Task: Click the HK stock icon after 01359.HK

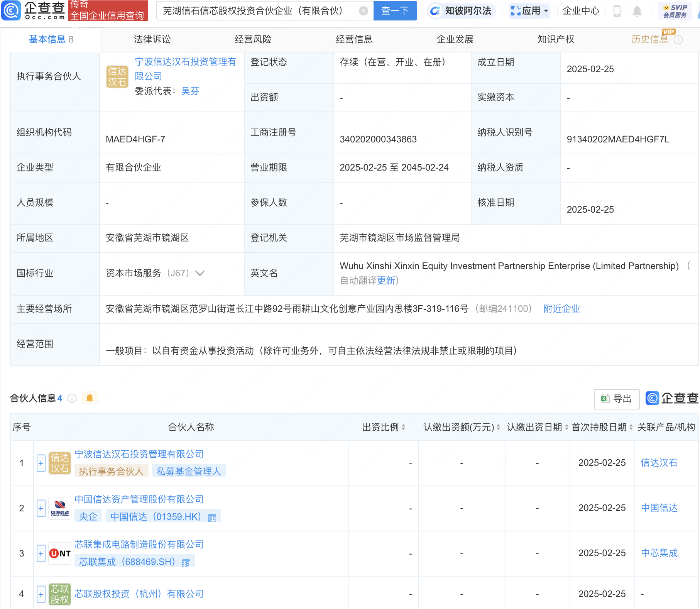Action: [x=212, y=518]
